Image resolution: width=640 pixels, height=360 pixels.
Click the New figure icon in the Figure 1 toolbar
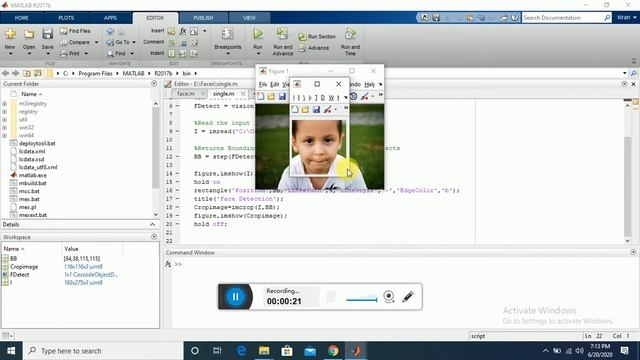pos(261,97)
